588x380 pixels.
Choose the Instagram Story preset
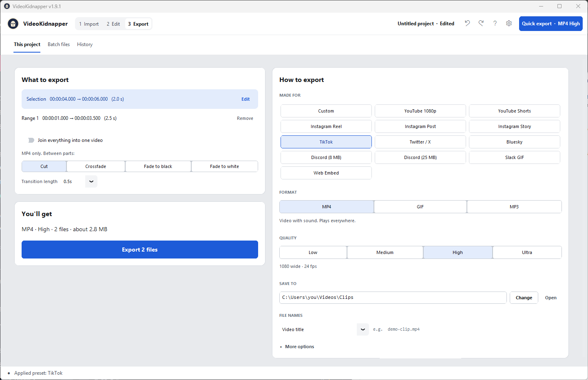point(515,126)
